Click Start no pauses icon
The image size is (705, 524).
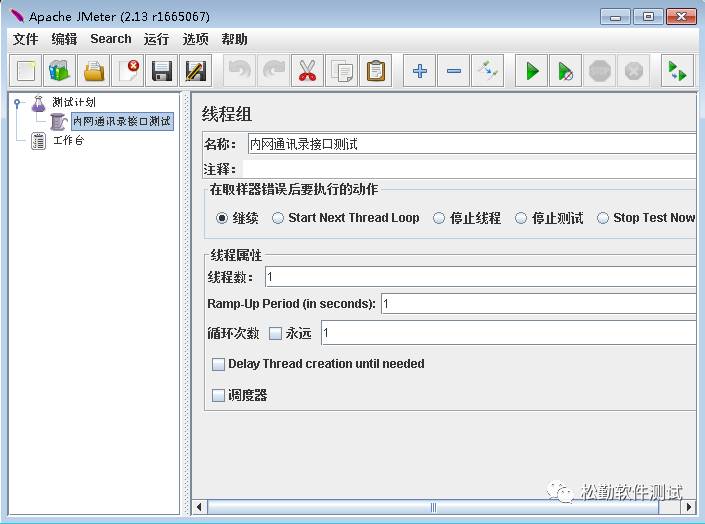coord(566,71)
